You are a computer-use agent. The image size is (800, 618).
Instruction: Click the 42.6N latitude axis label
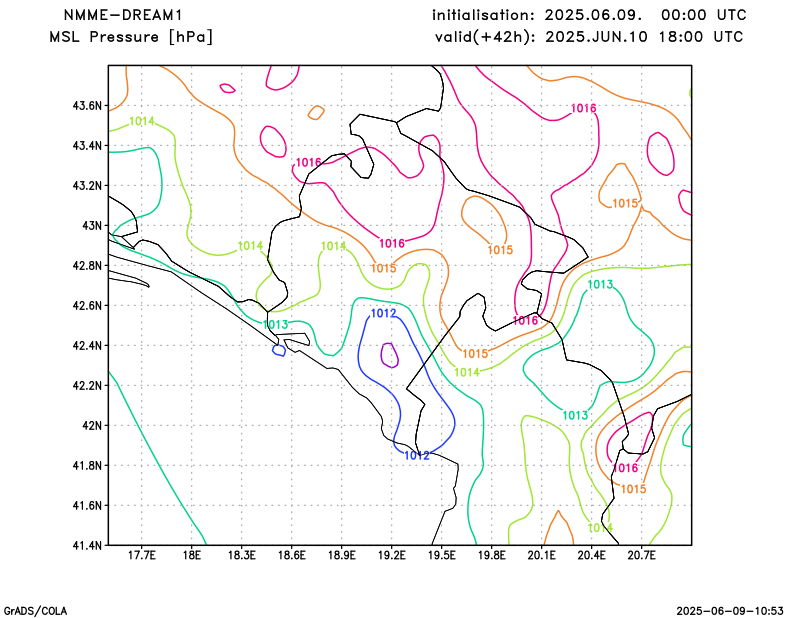(x=87, y=306)
